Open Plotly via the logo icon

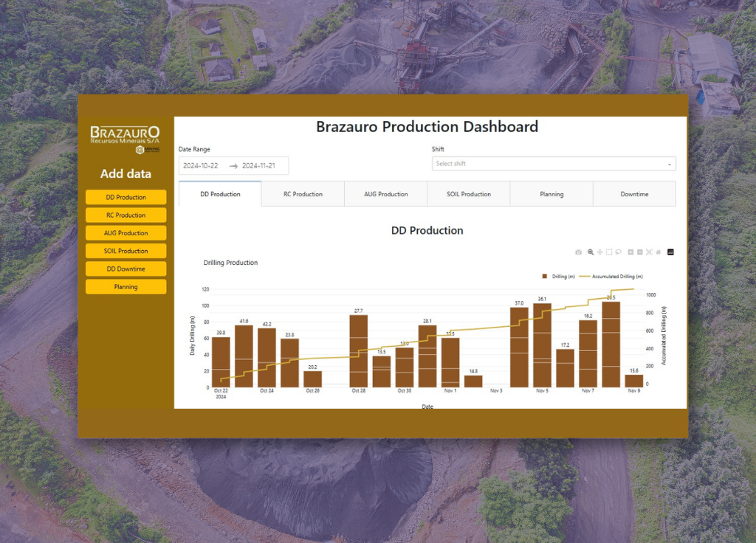pyautogui.click(x=670, y=252)
